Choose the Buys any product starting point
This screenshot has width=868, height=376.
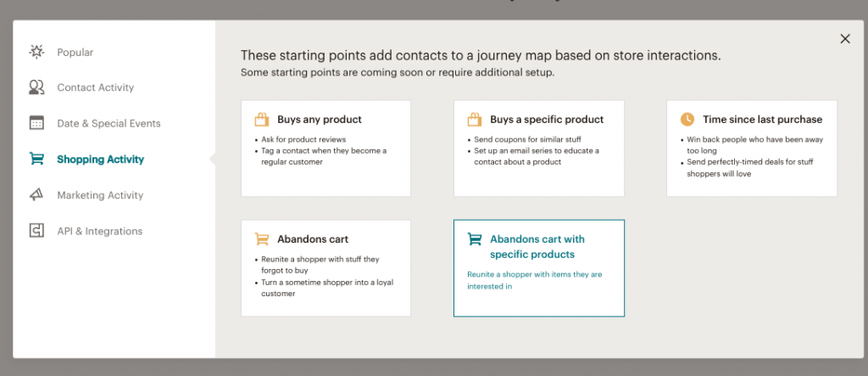(x=326, y=148)
